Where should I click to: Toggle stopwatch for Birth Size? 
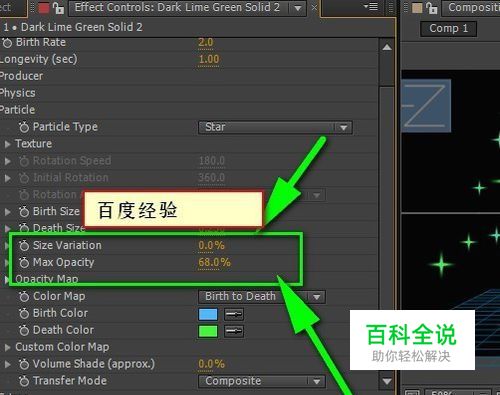point(24,212)
